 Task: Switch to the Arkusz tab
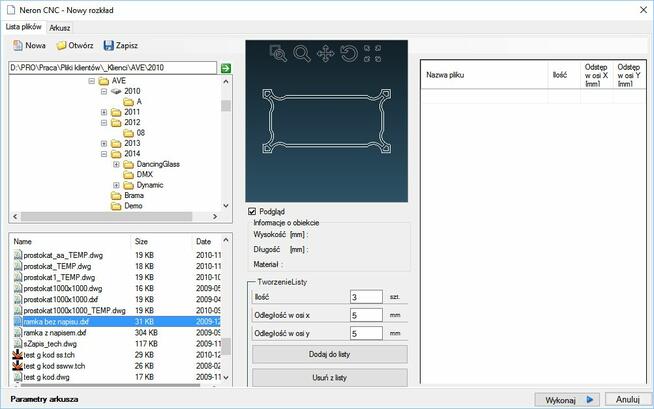(x=60, y=27)
